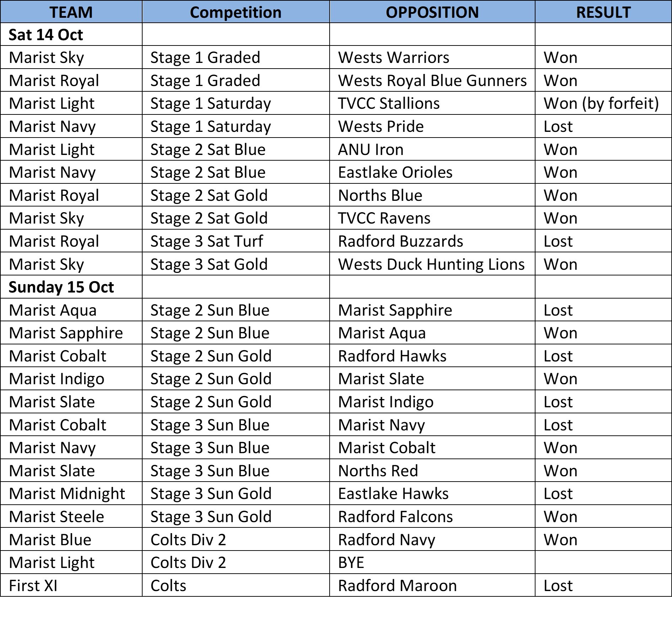Click the Sat 14 Oct date row
Image resolution: width=672 pixels, height=617 pixels.
point(46,35)
